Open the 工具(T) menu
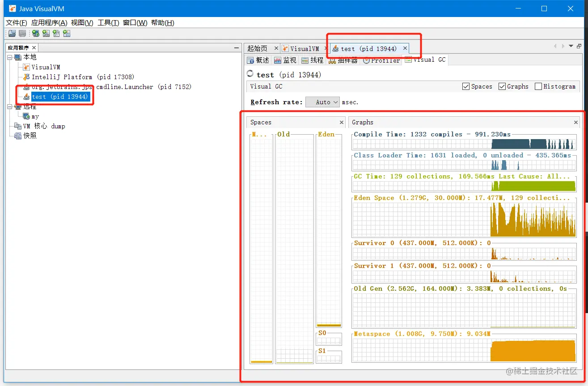Viewport: 588px width, 386px height. (108, 23)
